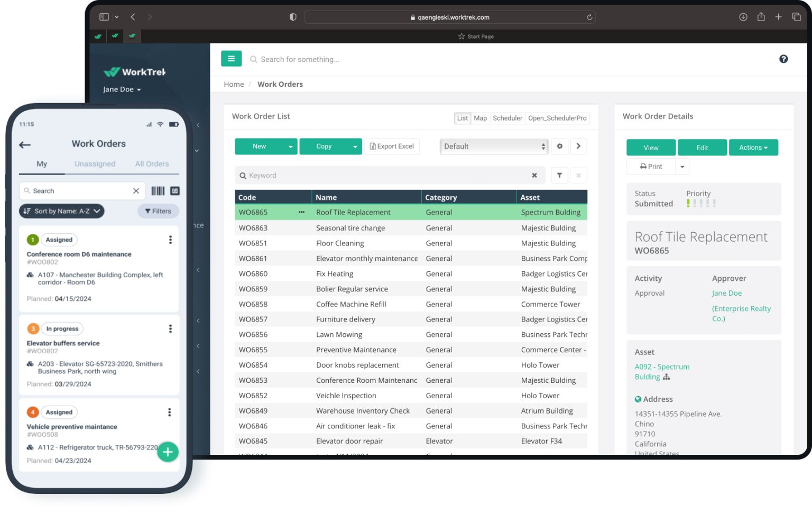Click Export Excel in the work order toolbar
The width and height of the screenshot is (812, 513).
[392, 146]
